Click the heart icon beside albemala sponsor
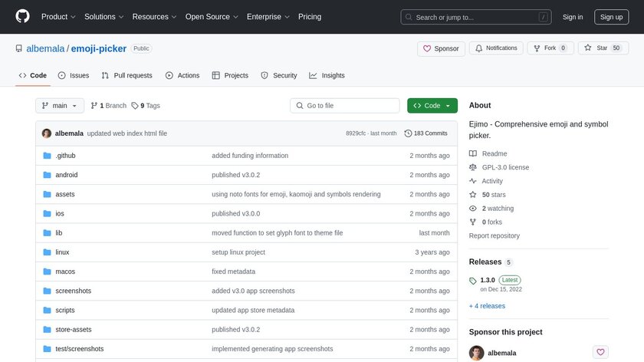Viewport: 644px width, 362px height. 600,353
